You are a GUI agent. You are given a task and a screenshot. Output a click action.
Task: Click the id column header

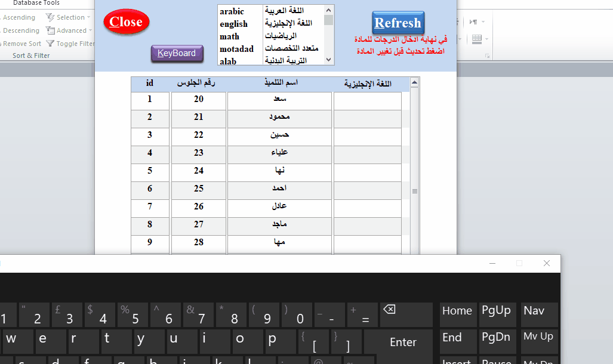tap(150, 83)
